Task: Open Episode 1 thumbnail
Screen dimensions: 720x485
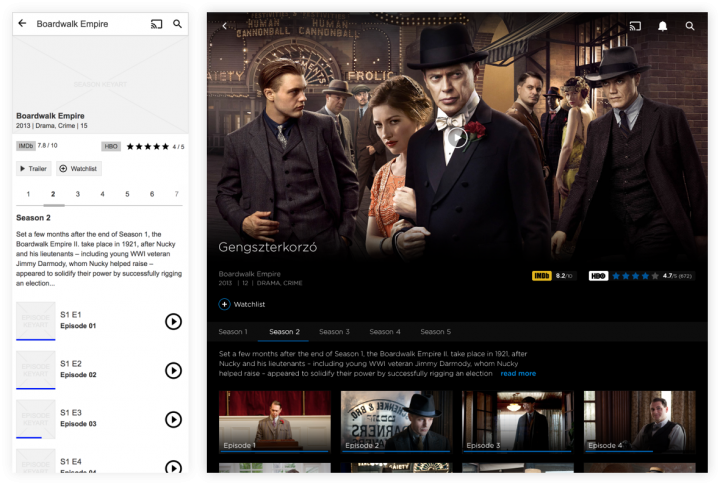Action: click(x=275, y=421)
